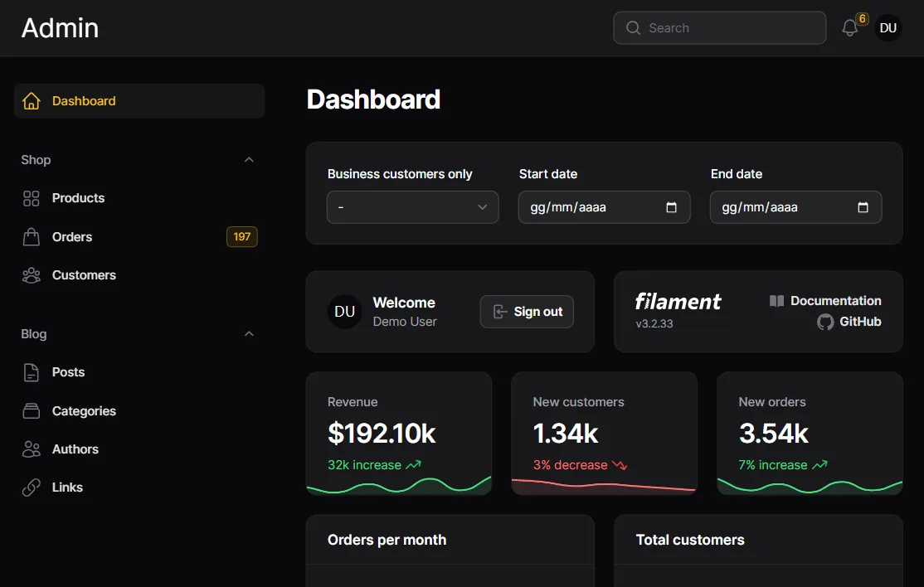The image size is (924, 587).
Task: Select the Products grid icon in sidebar
Action: point(32,198)
